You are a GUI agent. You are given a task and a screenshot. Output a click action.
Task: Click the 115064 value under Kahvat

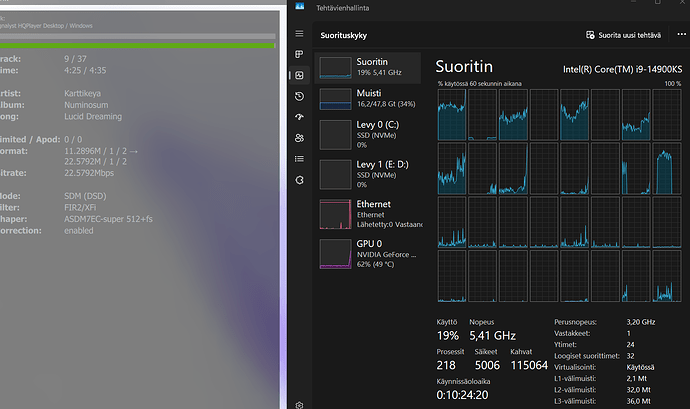[x=529, y=365]
